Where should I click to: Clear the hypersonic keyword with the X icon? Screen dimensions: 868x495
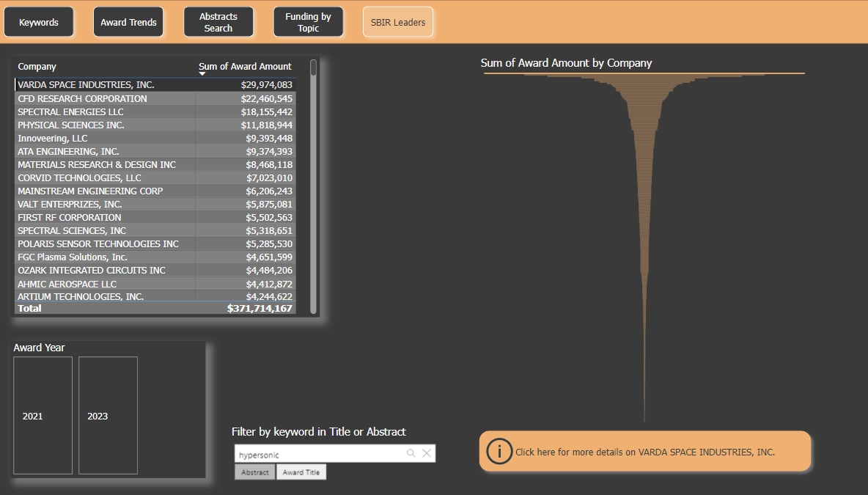coord(427,453)
